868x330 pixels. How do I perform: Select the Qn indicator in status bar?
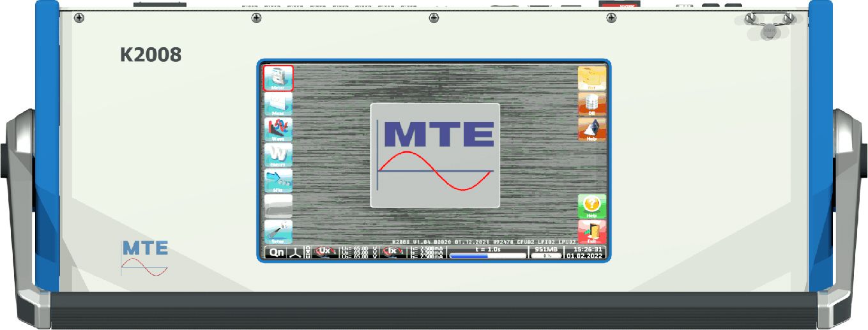tap(276, 253)
